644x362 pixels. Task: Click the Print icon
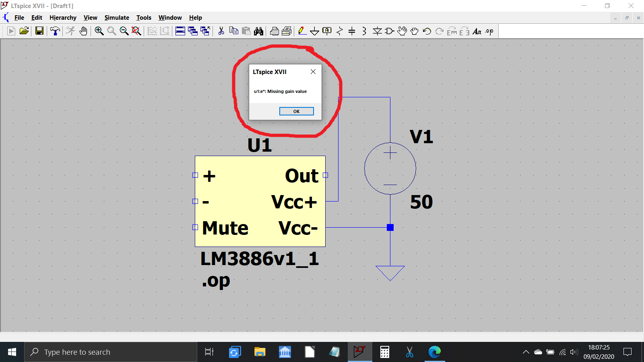click(275, 31)
